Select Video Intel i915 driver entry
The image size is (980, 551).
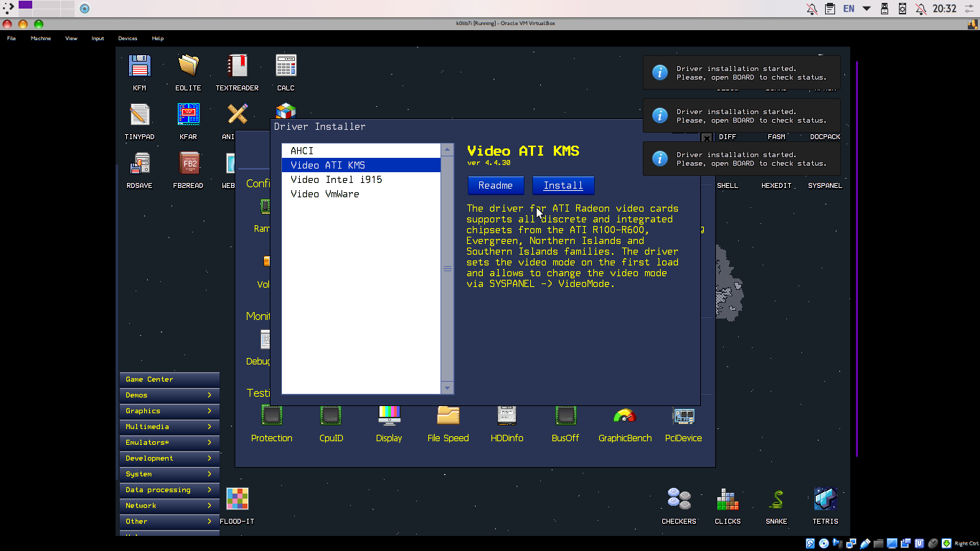click(x=361, y=179)
